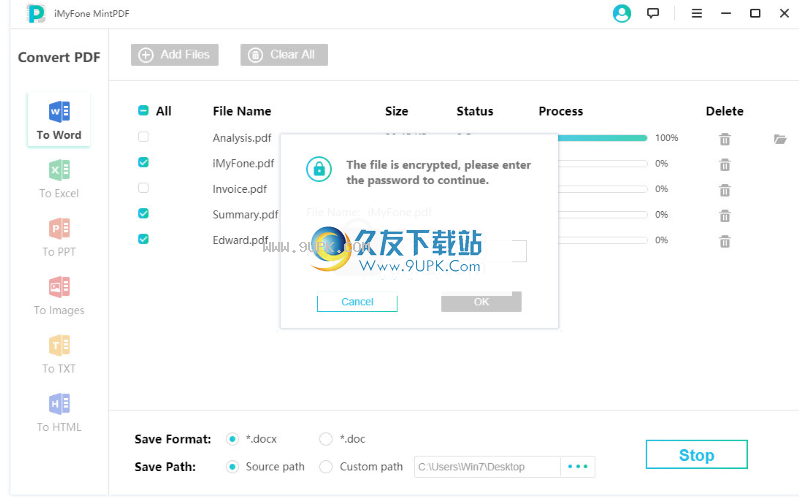Check the Analysis.pdf checkbox
Image resolution: width=799 pixels, height=499 pixels.
(143, 137)
